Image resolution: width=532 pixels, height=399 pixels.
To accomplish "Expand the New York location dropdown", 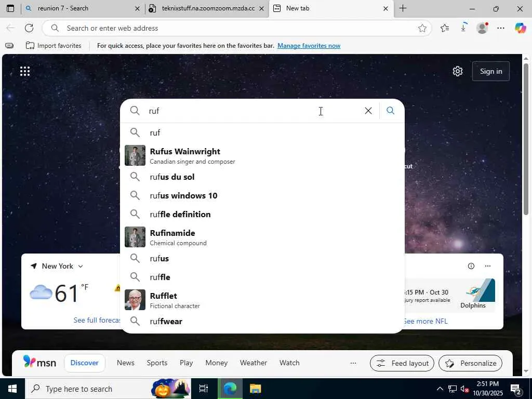I will point(81,267).
